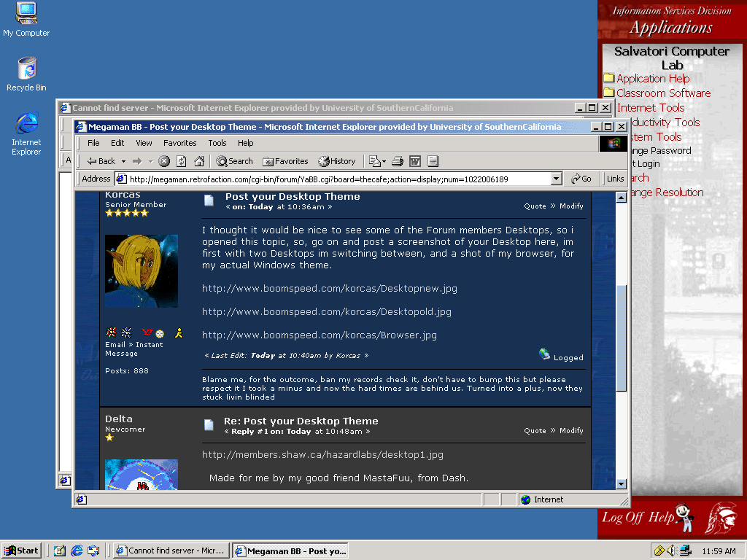
Task: Click the Stop loading icon
Action: 163,161
